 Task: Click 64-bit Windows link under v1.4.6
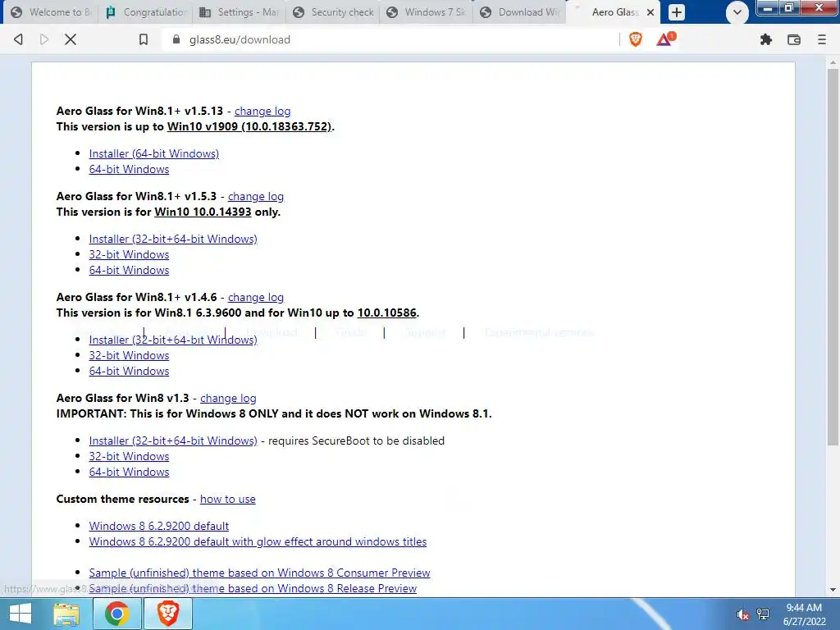tap(129, 371)
